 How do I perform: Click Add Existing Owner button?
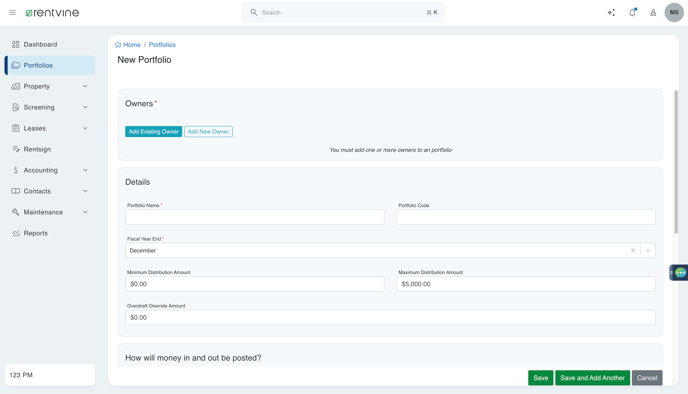(x=154, y=132)
